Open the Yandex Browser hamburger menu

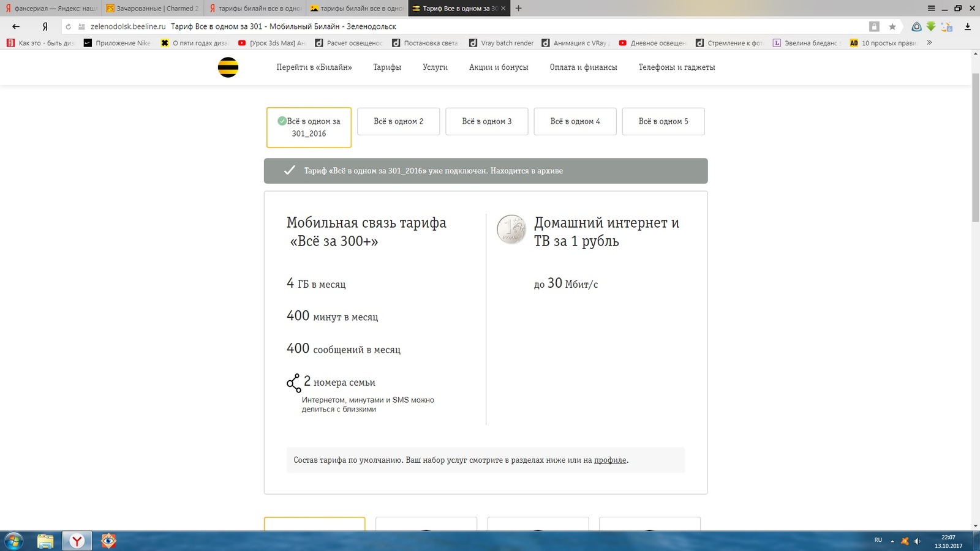pos(931,8)
